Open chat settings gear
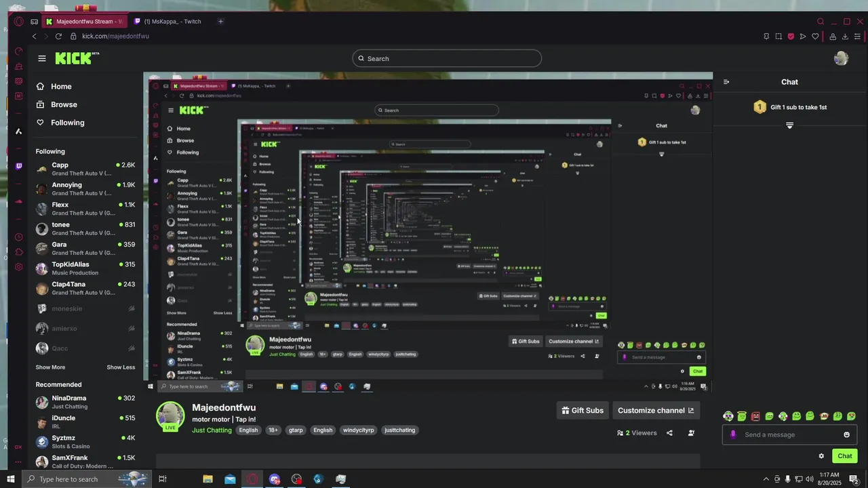Image resolution: width=868 pixels, height=488 pixels. 821,456
